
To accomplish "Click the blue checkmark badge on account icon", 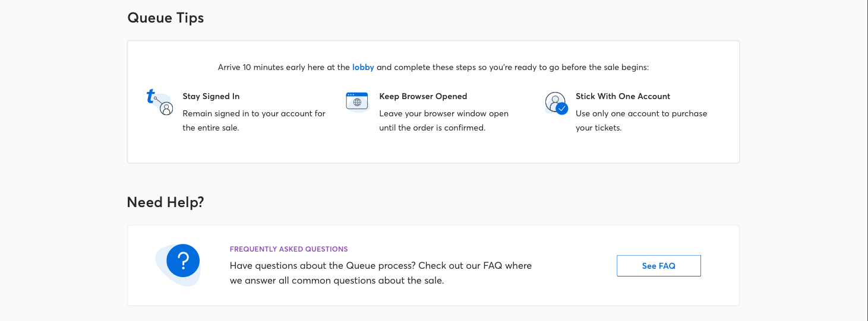I will pos(561,109).
